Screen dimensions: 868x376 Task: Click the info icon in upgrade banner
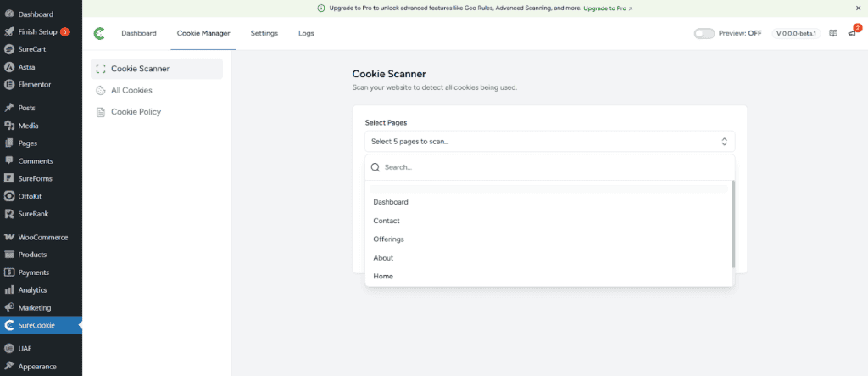321,8
